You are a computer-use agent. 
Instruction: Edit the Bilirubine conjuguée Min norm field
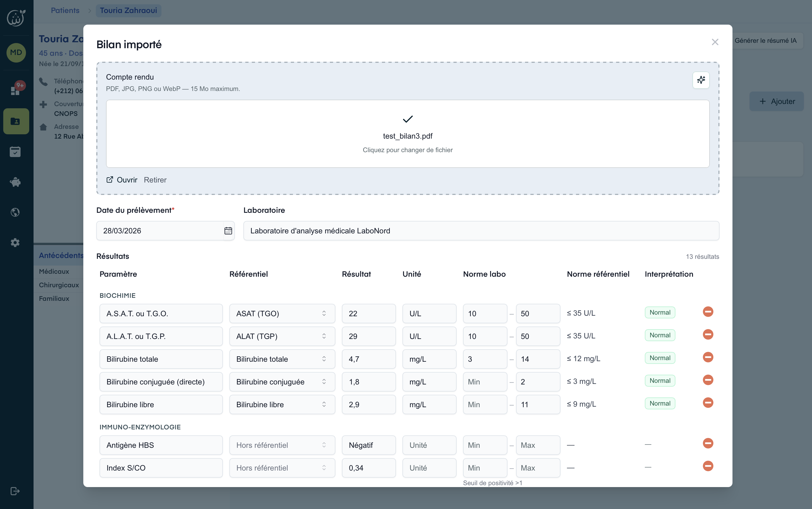(x=485, y=382)
